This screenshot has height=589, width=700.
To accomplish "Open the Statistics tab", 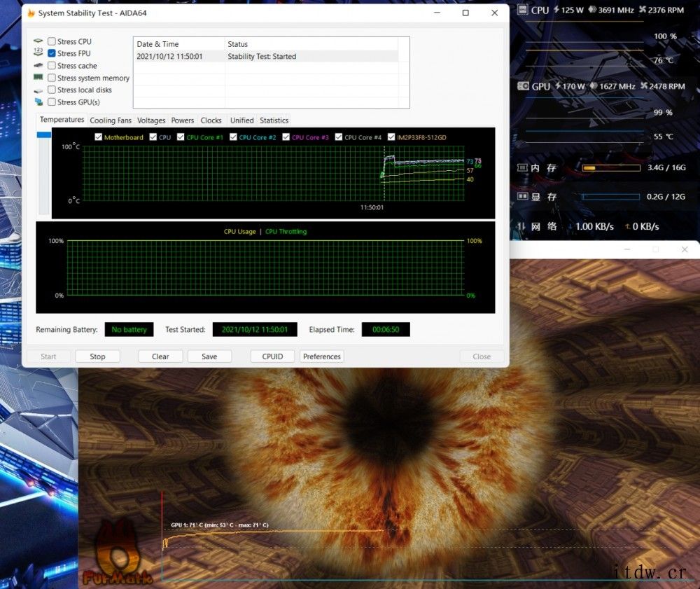I will pos(274,120).
